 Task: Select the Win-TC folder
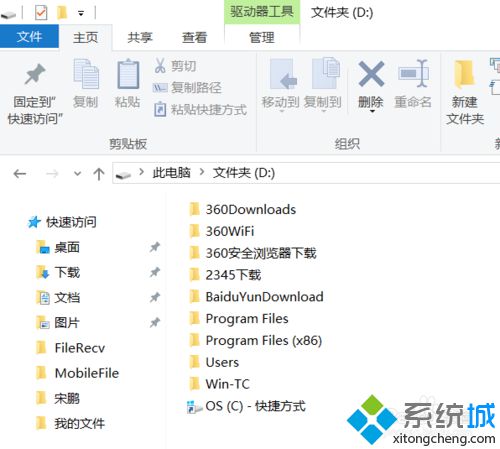[219, 384]
